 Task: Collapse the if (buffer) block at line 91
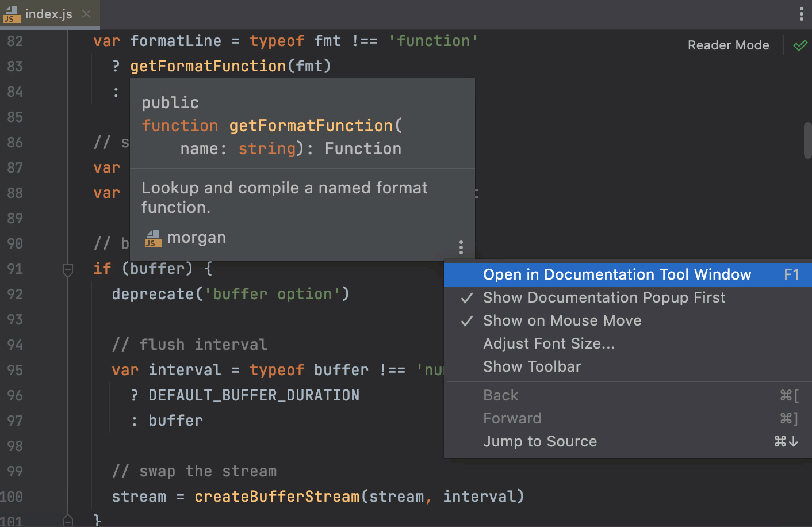pos(68,269)
